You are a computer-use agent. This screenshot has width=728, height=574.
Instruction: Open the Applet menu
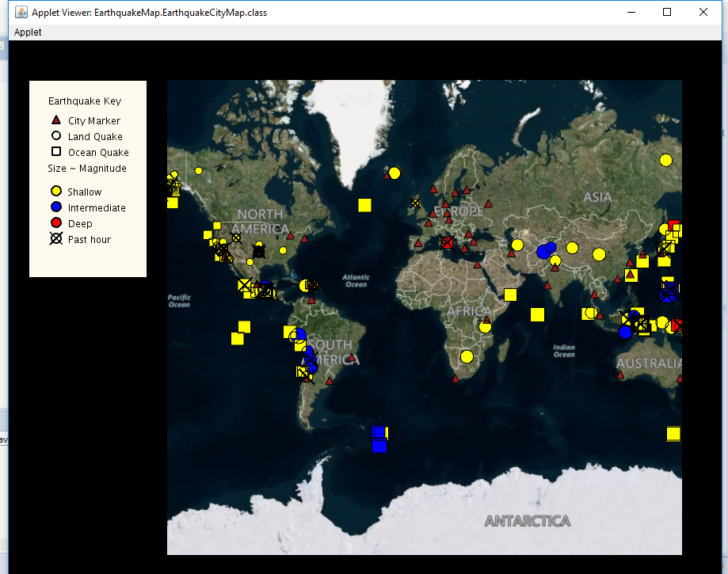tap(27, 32)
